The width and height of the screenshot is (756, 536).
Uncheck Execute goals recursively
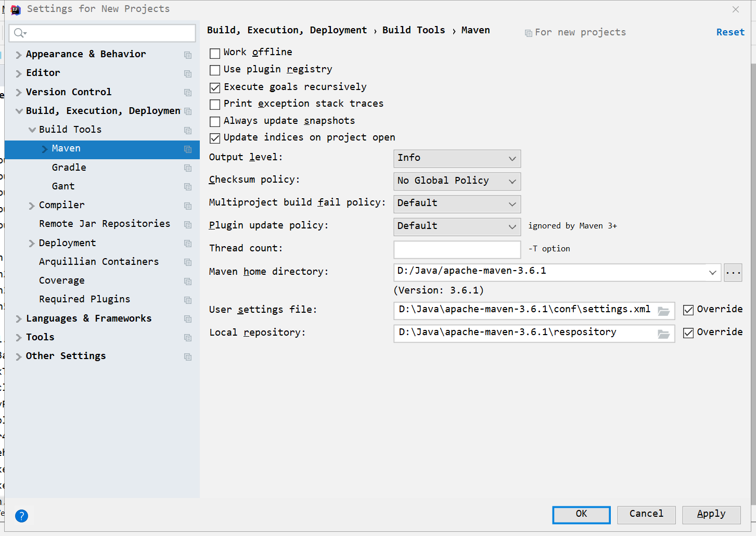pos(215,87)
